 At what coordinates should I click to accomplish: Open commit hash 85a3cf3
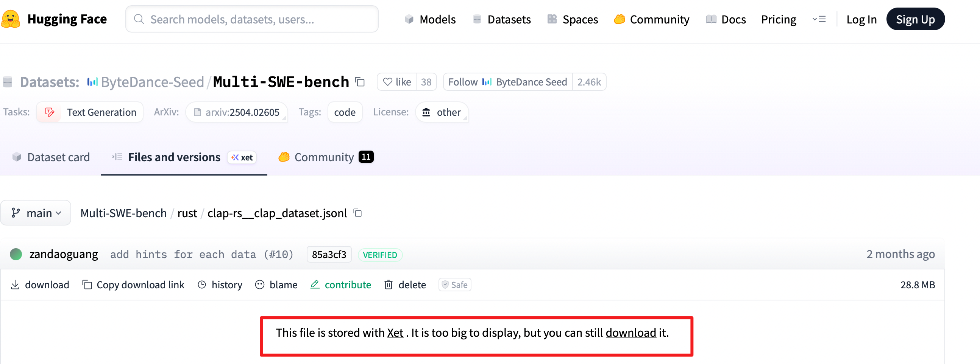tap(329, 254)
